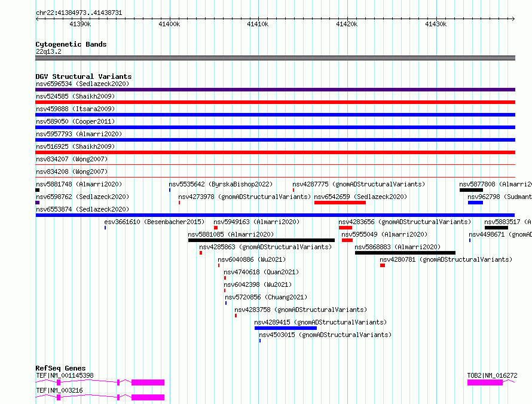Select the black nsv5877808 variant bar

tap(471, 190)
